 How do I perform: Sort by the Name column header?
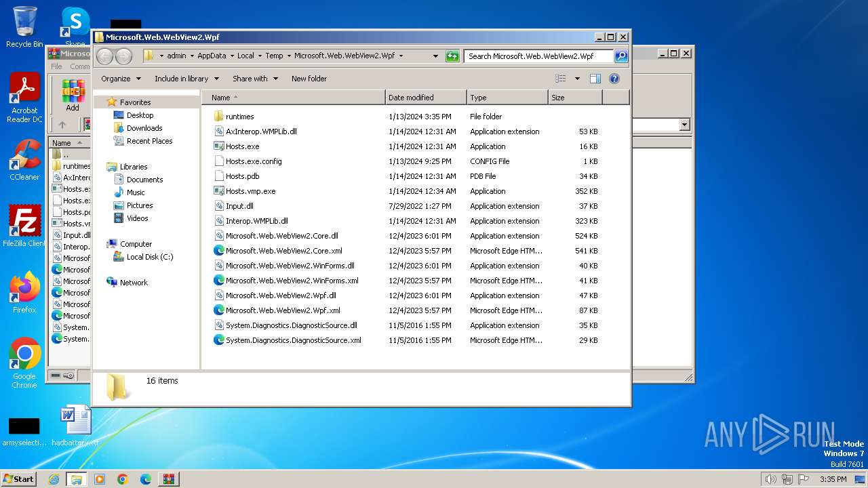[294, 98]
